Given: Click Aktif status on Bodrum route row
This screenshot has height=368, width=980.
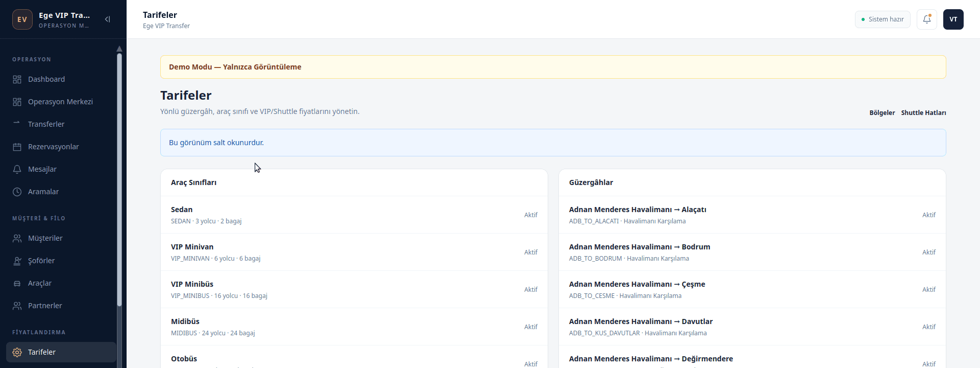Looking at the screenshot, I should coord(929,252).
